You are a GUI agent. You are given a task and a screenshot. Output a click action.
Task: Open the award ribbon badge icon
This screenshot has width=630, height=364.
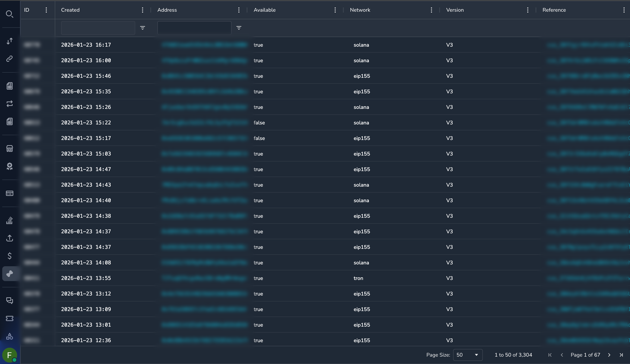pos(9,166)
